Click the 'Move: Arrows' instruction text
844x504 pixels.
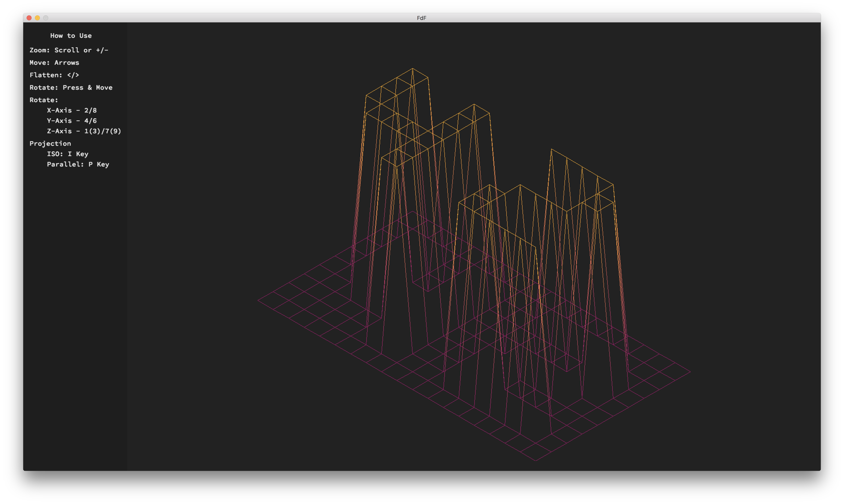[x=54, y=62]
